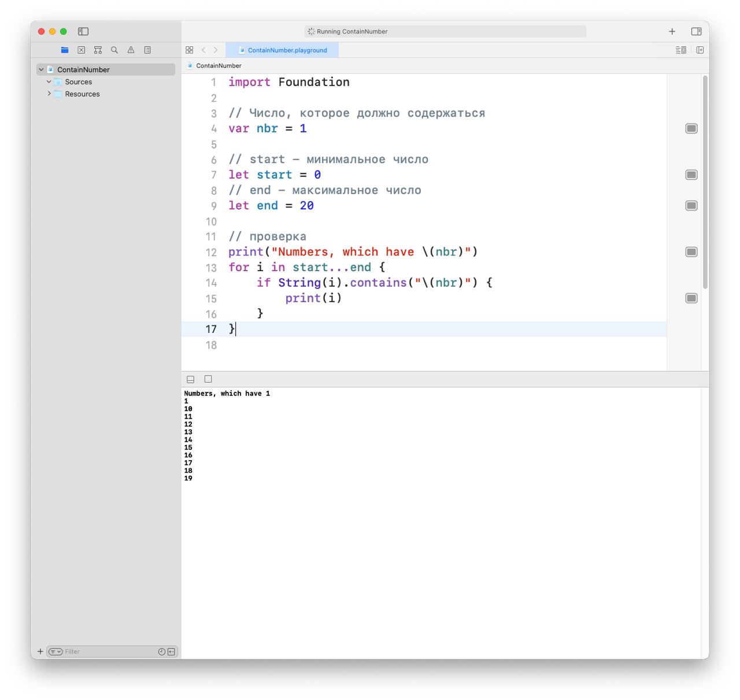The image size is (740, 700).
Task: Click the Running ContainNumber activity status
Action: (445, 32)
